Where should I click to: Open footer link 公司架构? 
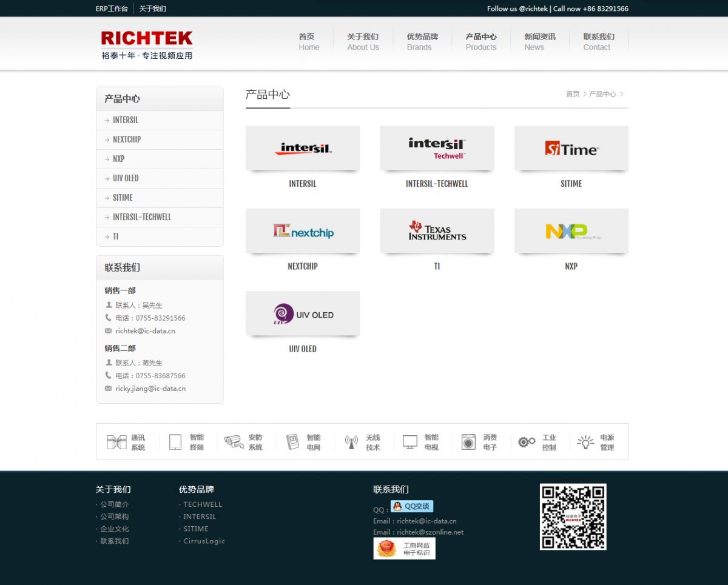[115, 516]
